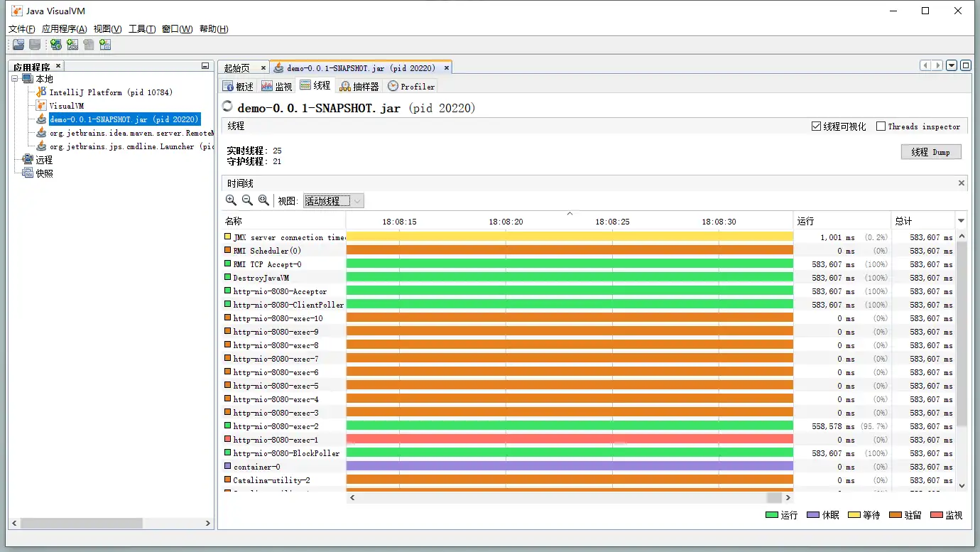Zoom in on the thread timeline
980x552 pixels.
coord(231,201)
